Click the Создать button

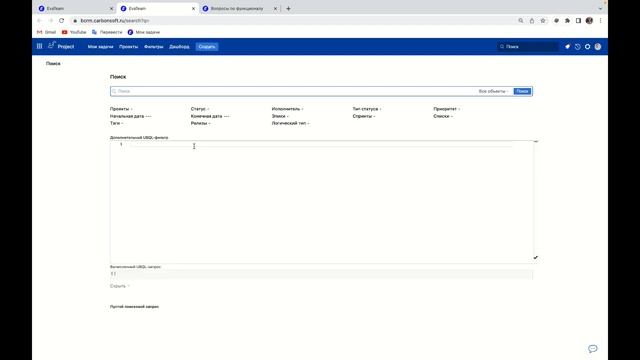tap(207, 47)
